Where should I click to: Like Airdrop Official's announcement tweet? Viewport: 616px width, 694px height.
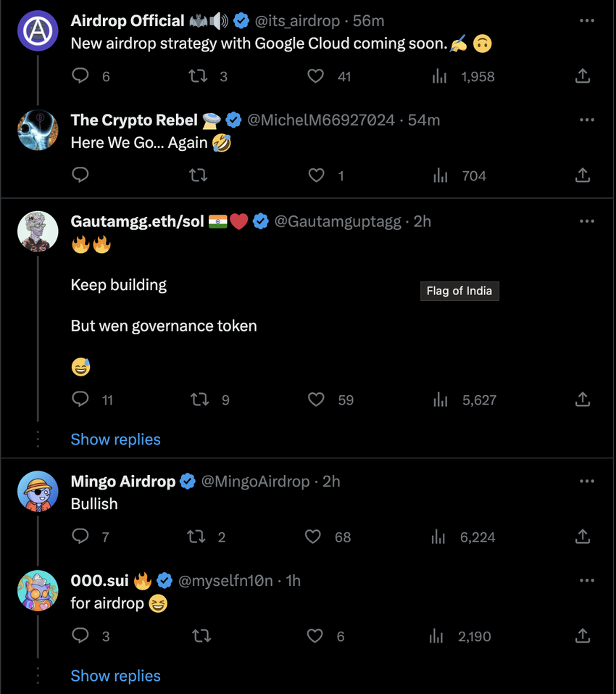(316, 75)
